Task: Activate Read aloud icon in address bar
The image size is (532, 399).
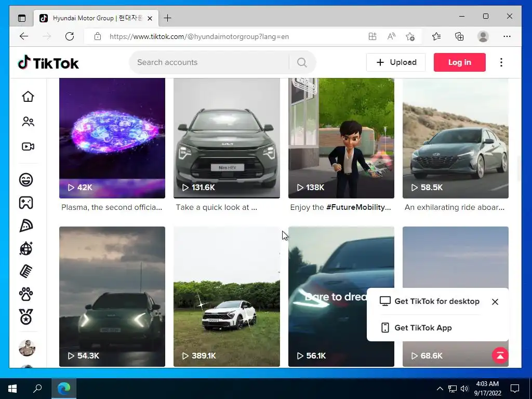Action: (391, 36)
